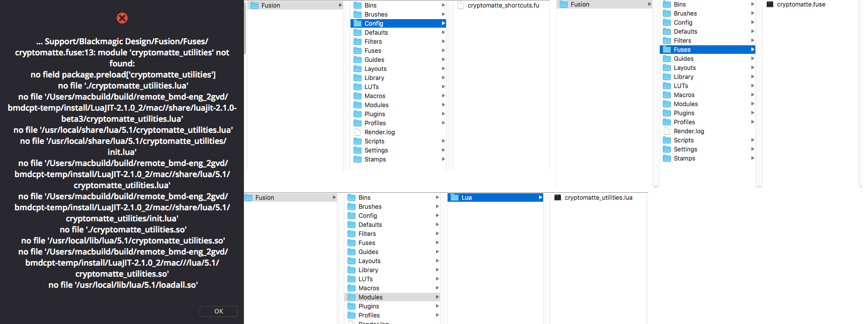Select Guides folder in cryptomatte_utilities.lua window
The height and width of the screenshot is (324, 868).
pos(392,252)
